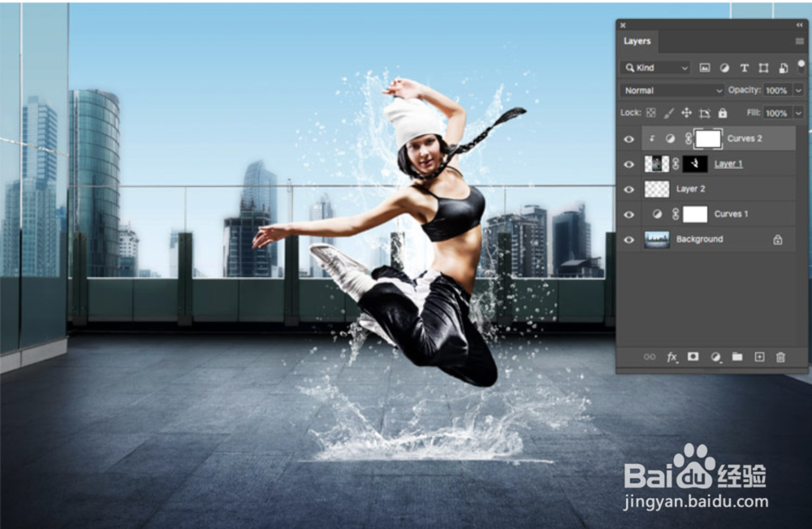Lock position move icon
The height and width of the screenshot is (529, 812).
point(687,113)
